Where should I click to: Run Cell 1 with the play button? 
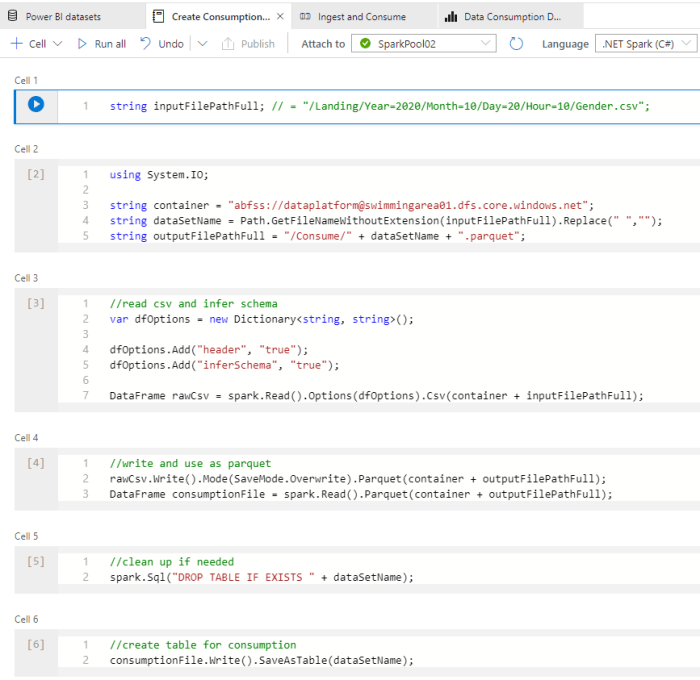point(36,104)
